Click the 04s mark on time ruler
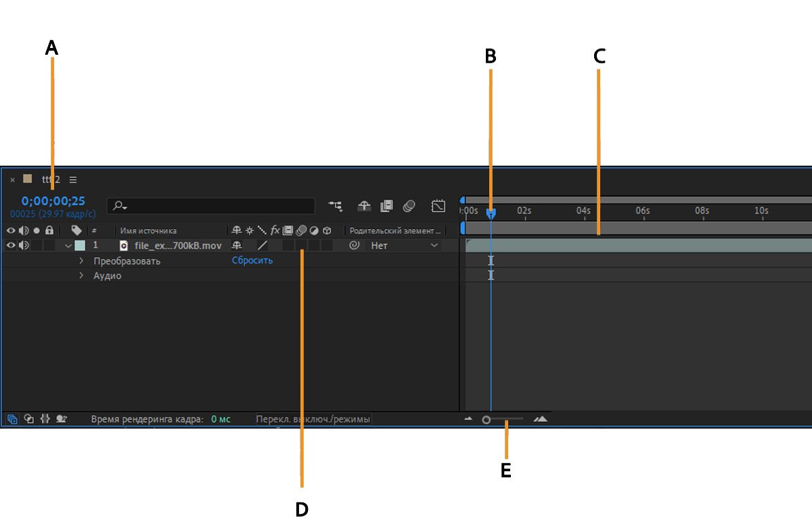 click(583, 211)
